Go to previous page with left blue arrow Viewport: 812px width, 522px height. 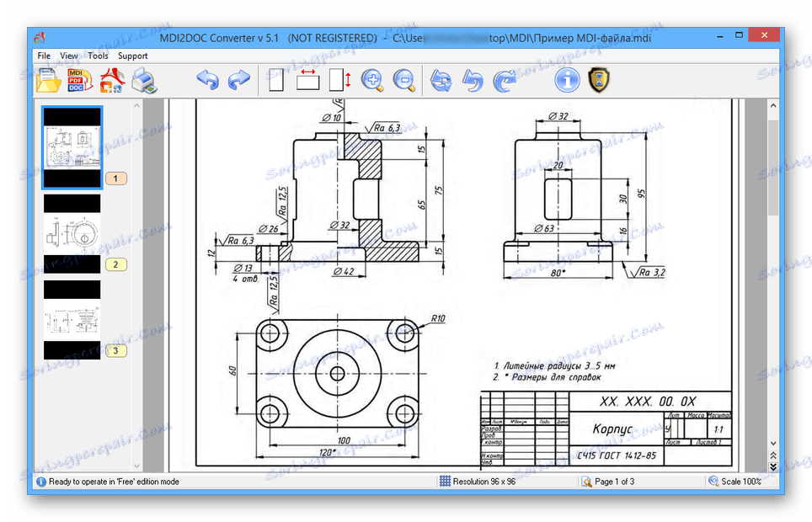(x=208, y=80)
